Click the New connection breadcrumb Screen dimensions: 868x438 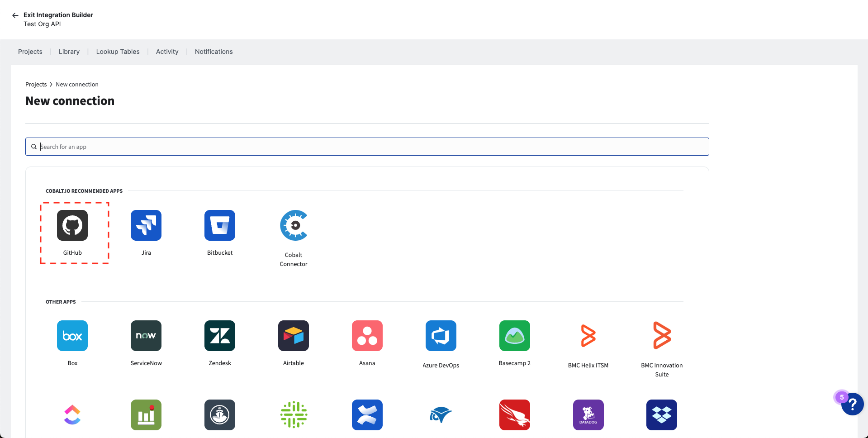pos(77,85)
